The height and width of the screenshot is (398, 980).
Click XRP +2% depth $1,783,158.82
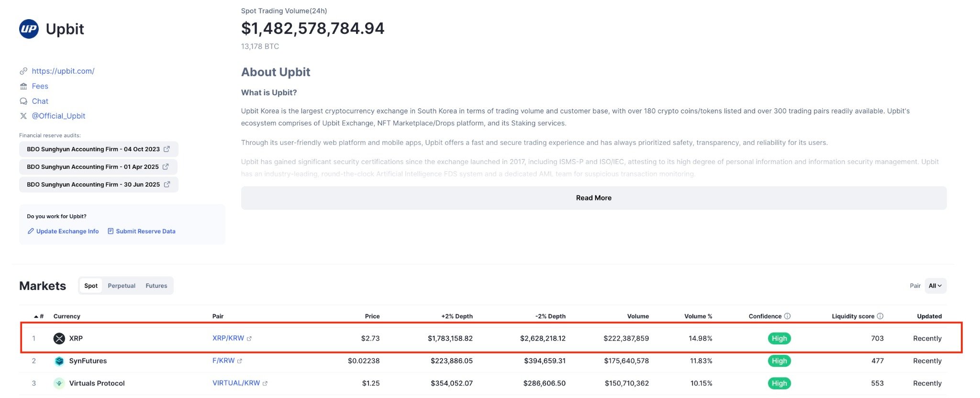(450, 338)
